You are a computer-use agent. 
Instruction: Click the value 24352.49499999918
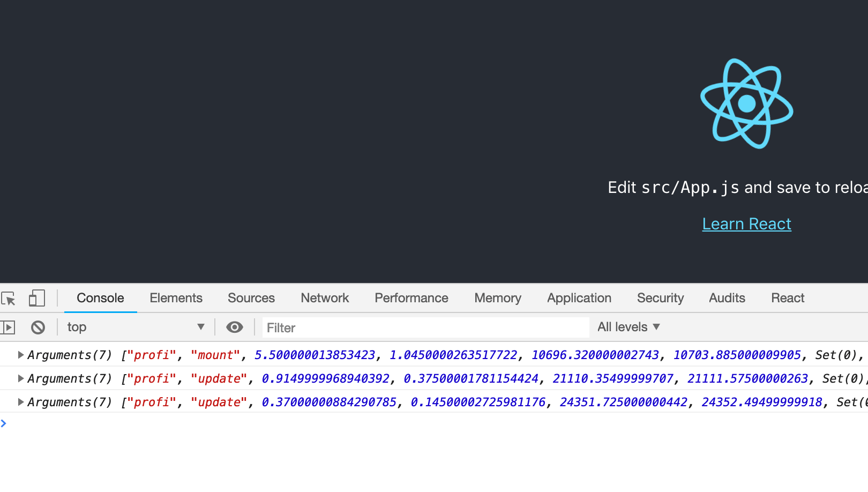(762, 402)
